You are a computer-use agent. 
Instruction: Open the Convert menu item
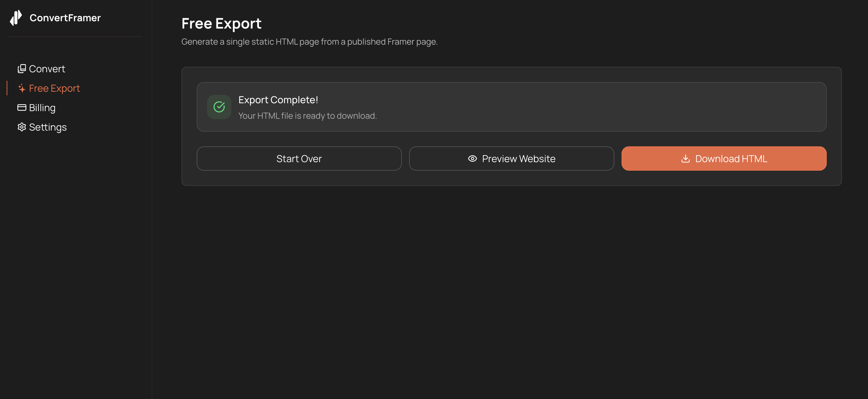47,69
